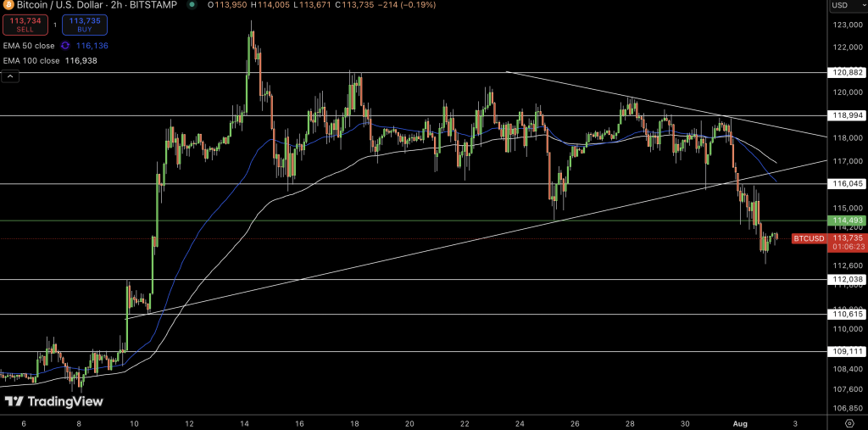Click the purple loading icon beside EMA 50
This screenshot has height=430, width=868.
point(65,46)
